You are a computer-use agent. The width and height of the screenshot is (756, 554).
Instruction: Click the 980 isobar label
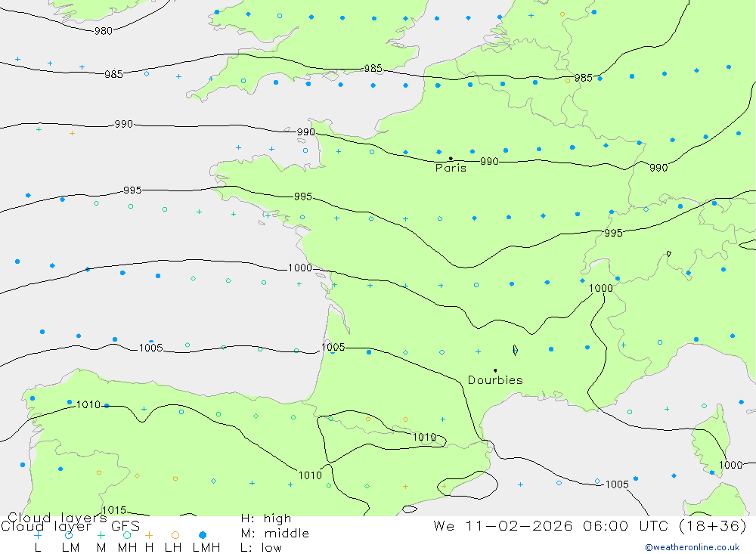(x=103, y=31)
